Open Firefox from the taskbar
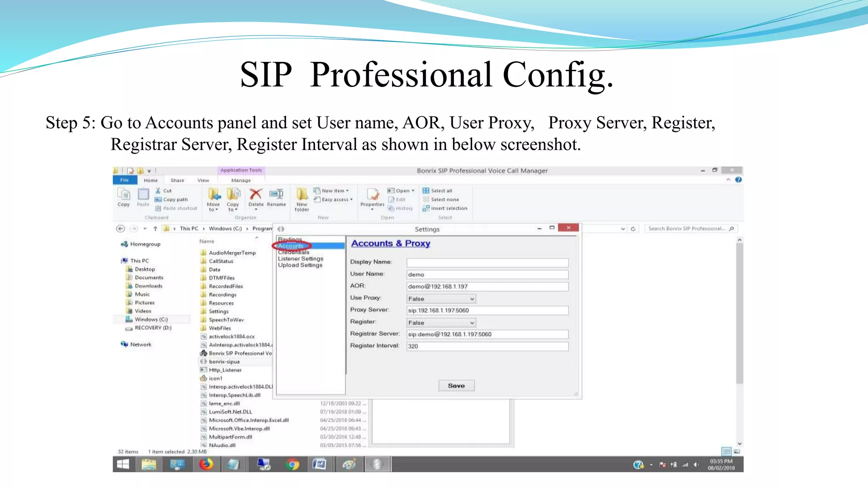The width and height of the screenshot is (868, 488). tap(206, 464)
